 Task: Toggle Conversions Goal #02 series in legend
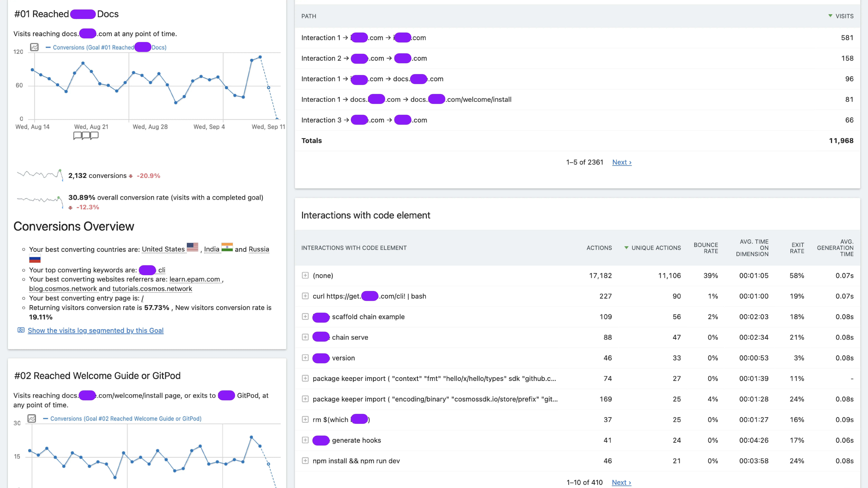tap(122, 419)
